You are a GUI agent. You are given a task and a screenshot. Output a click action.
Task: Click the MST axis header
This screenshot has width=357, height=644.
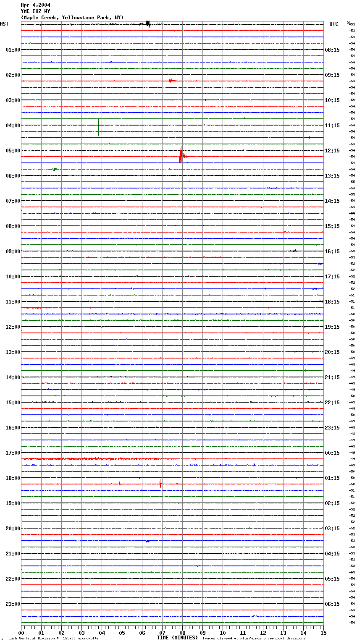tap(4, 24)
